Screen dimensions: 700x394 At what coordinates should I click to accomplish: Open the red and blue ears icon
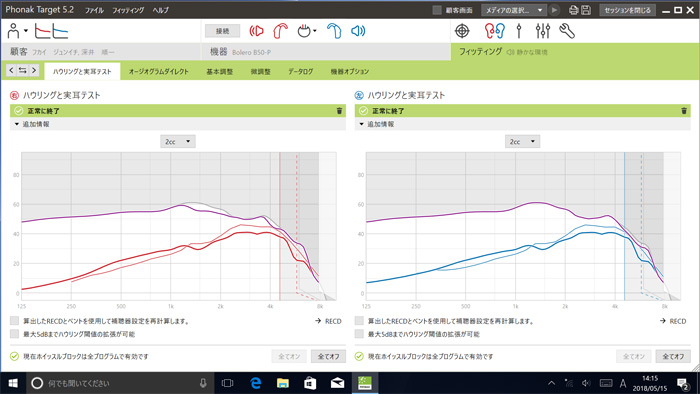[495, 31]
